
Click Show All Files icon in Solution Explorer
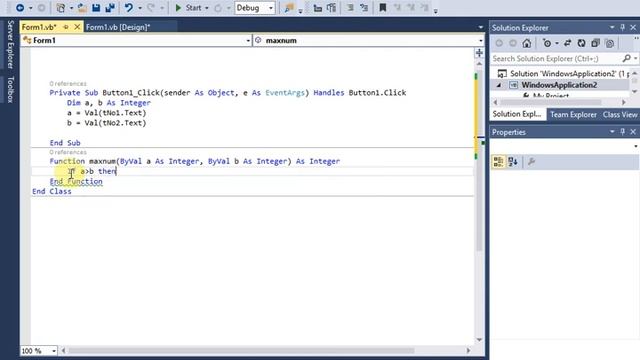[x=610, y=43]
